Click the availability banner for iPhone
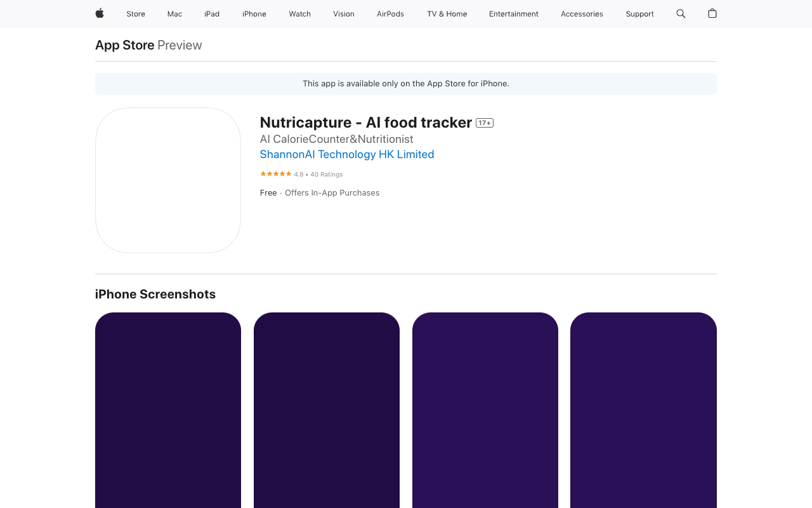 click(x=406, y=84)
